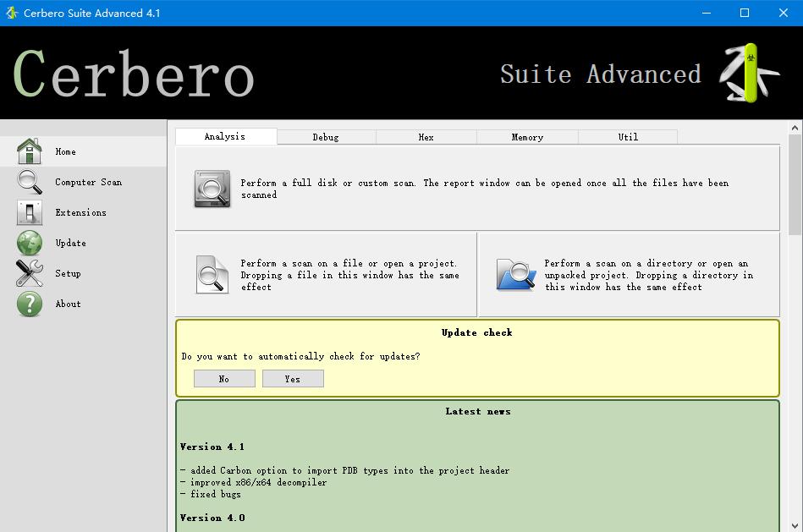Click the 'Latest news' heading
The width and height of the screenshot is (803, 532).
coord(478,412)
